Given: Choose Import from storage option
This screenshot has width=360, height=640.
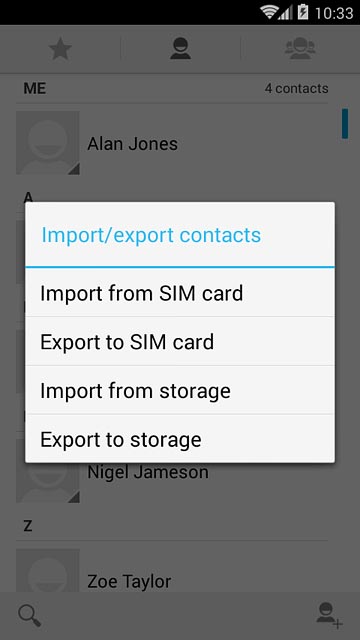Looking at the screenshot, I should tap(180, 390).
